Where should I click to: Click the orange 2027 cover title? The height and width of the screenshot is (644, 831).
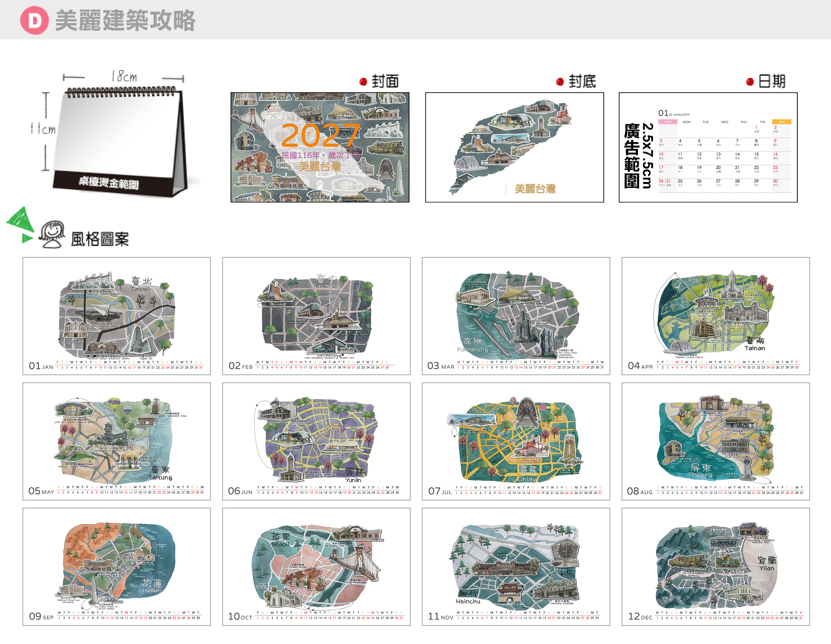321,135
